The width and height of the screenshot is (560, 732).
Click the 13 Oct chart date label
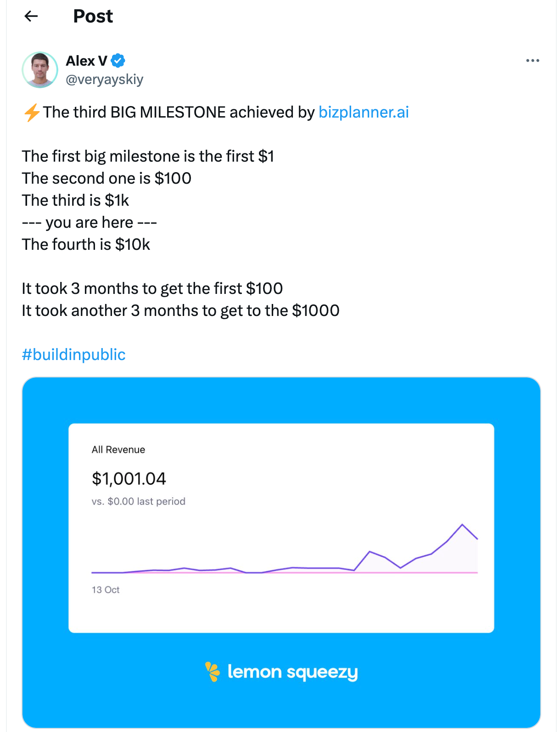106,590
